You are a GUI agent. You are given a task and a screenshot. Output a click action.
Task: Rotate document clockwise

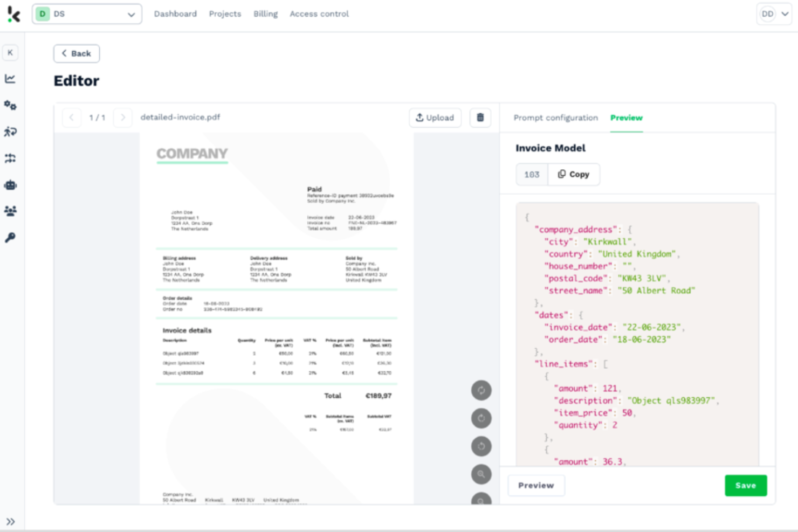pos(481,418)
